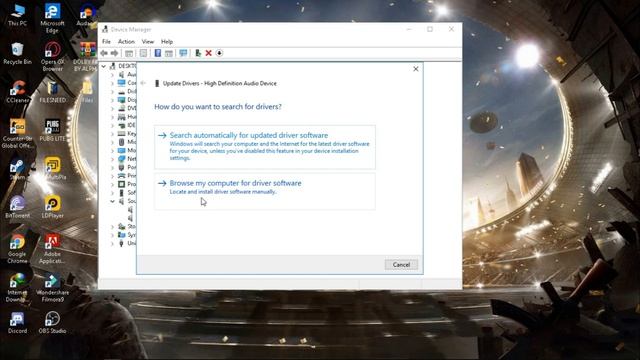Select Adobe Application desktop shortcut
The height and width of the screenshot is (360, 640).
(x=52, y=249)
